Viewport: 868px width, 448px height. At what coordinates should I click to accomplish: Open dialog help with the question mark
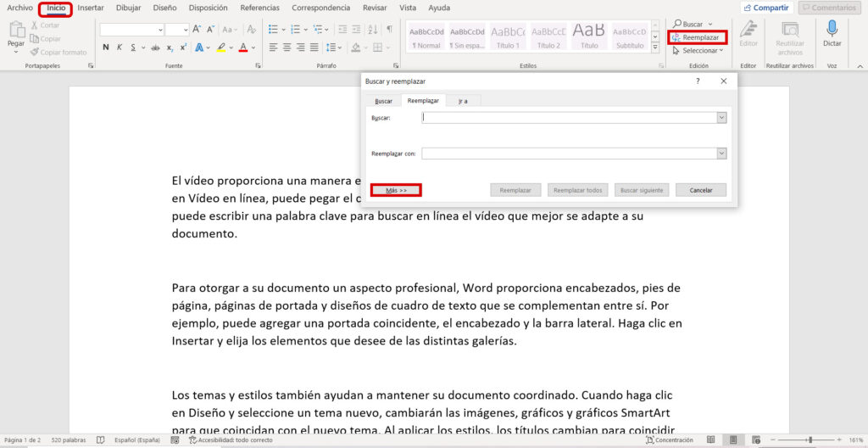coord(698,81)
